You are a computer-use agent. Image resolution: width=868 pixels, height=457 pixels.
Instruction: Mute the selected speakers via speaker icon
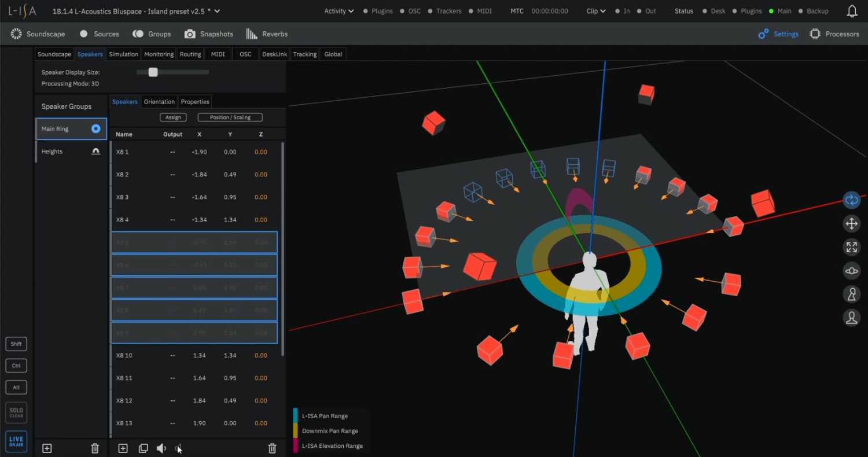click(161, 448)
